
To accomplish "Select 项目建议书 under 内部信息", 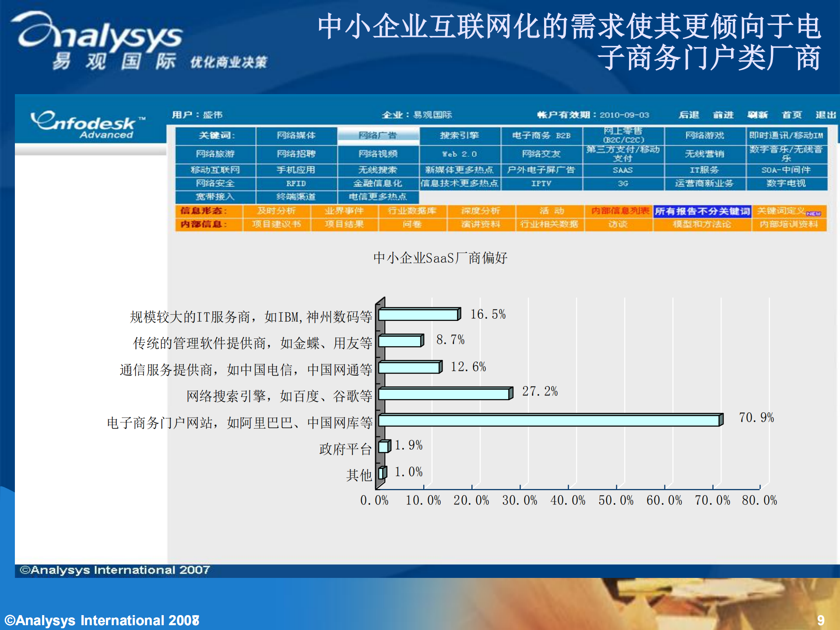I will point(276,225).
